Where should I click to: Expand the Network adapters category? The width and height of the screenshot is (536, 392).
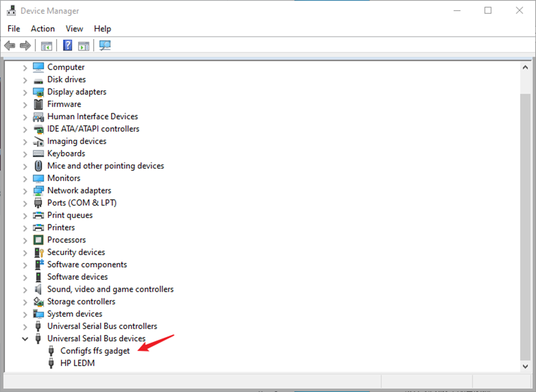(25, 190)
